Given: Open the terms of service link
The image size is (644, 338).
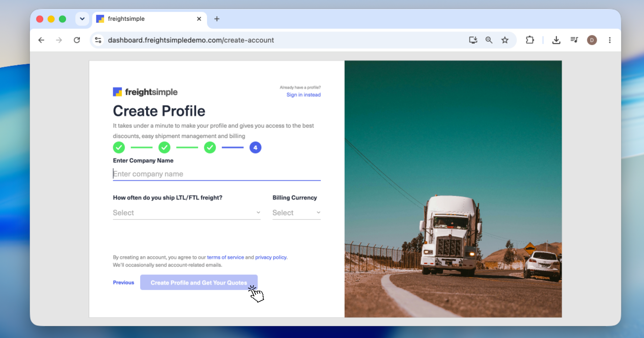Looking at the screenshot, I should click(x=225, y=257).
